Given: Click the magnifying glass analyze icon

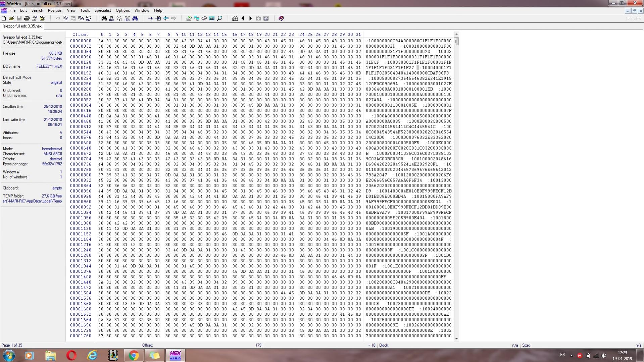Looking at the screenshot, I should tap(220, 18).
